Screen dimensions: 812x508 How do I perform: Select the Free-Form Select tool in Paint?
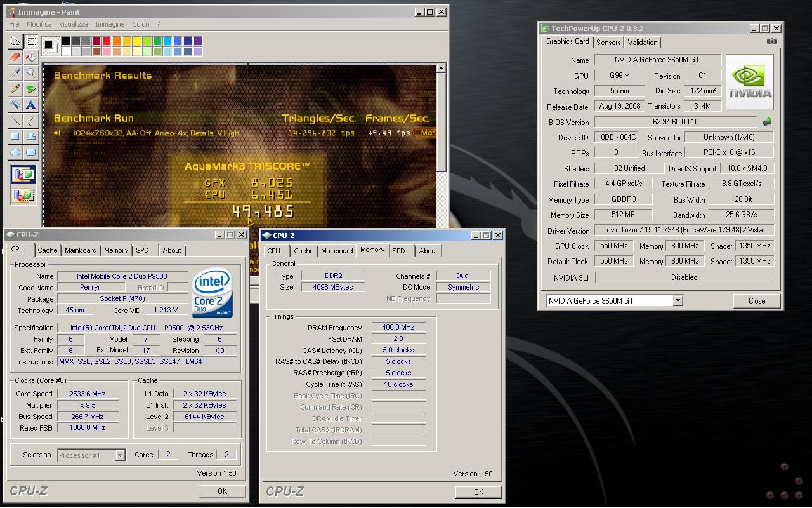(15, 42)
